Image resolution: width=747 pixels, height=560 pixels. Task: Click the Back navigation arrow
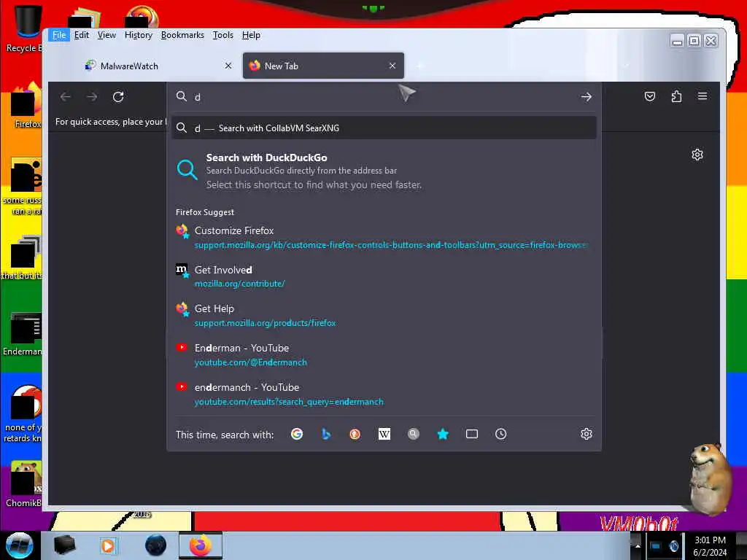click(x=66, y=97)
